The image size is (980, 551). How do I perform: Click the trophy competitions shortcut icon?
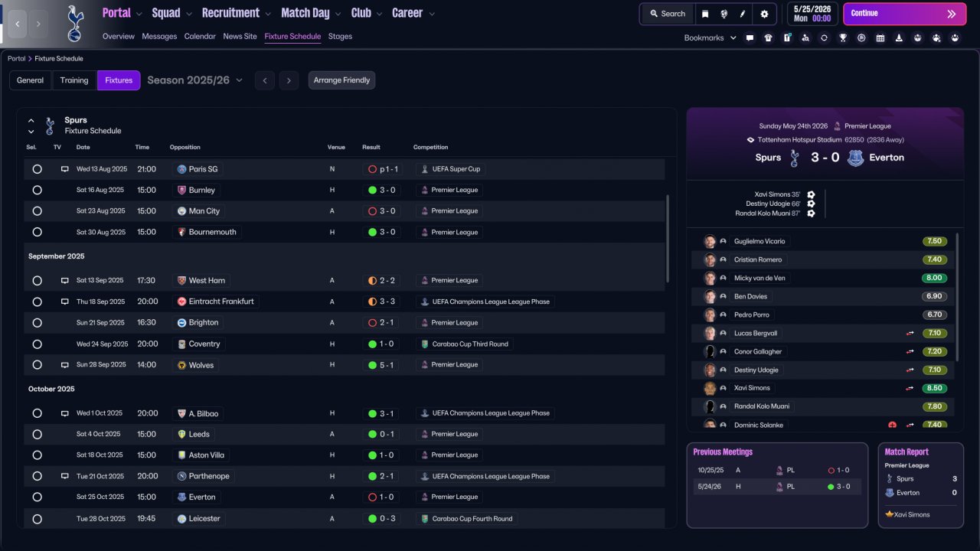[x=843, y=37]
